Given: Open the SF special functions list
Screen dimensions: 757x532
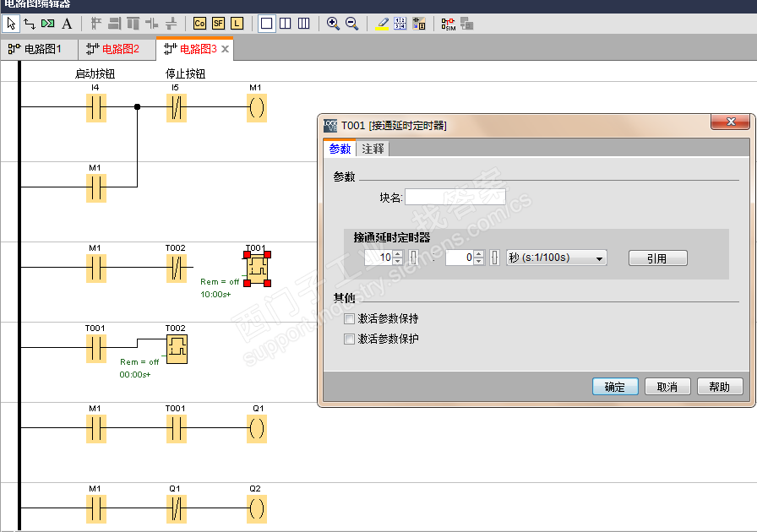Looking at the screenshot, I should pyautogui.click(x=218, y=23).
